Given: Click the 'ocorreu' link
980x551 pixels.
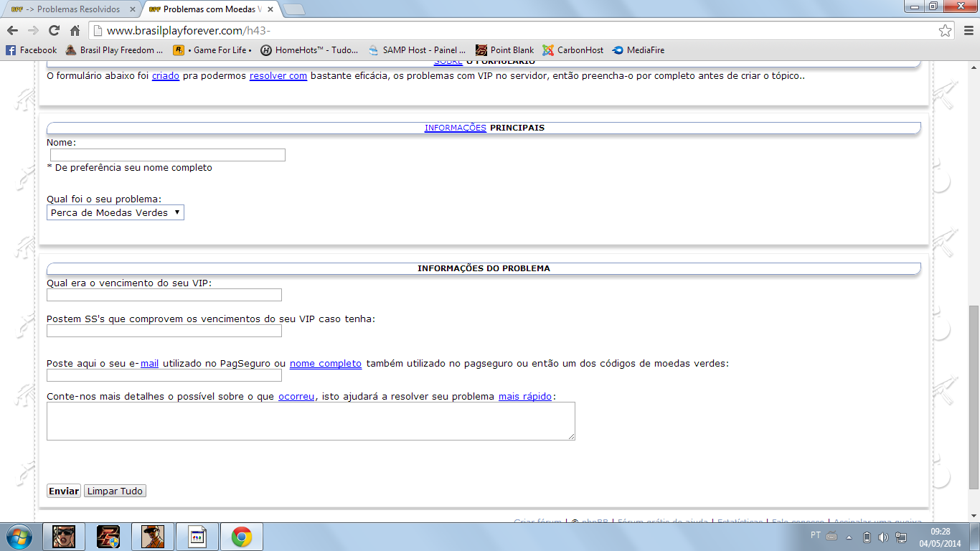Looking at the screenshot, I should point(296,396).
